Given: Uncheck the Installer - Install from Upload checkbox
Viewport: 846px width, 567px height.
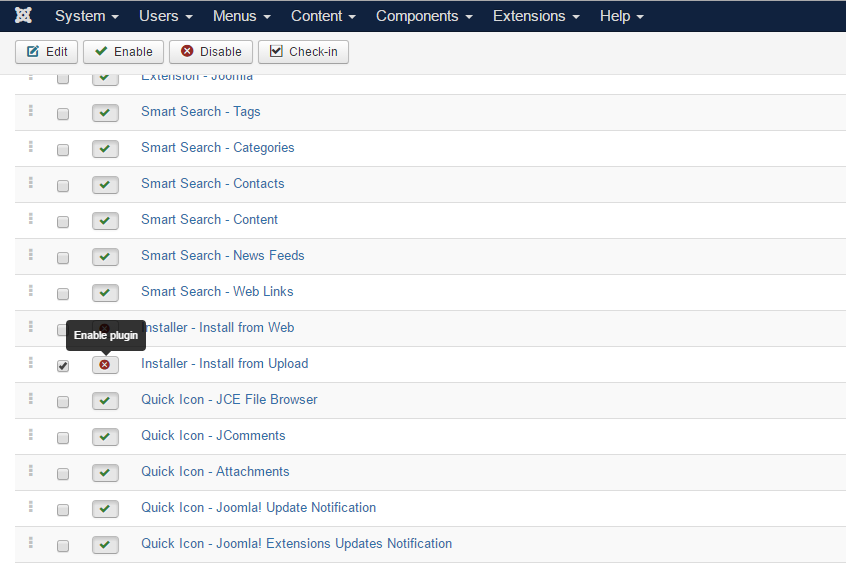Looking at the screenshot, I should [63, 366].
